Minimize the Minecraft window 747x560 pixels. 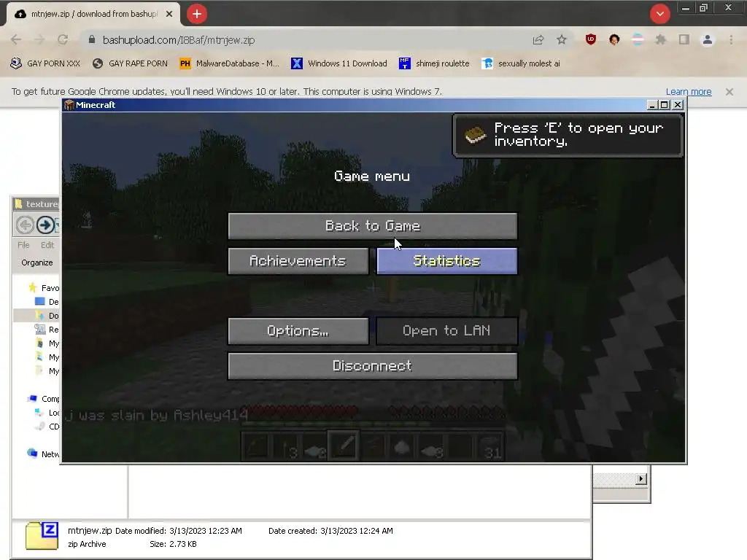(x=651, y=105)
